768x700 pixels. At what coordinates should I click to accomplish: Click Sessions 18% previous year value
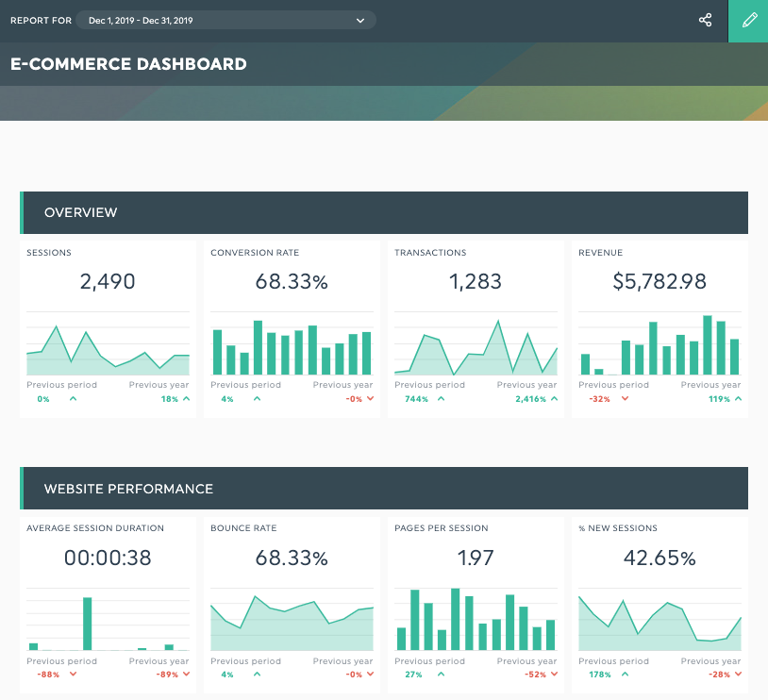pos(170,399)
